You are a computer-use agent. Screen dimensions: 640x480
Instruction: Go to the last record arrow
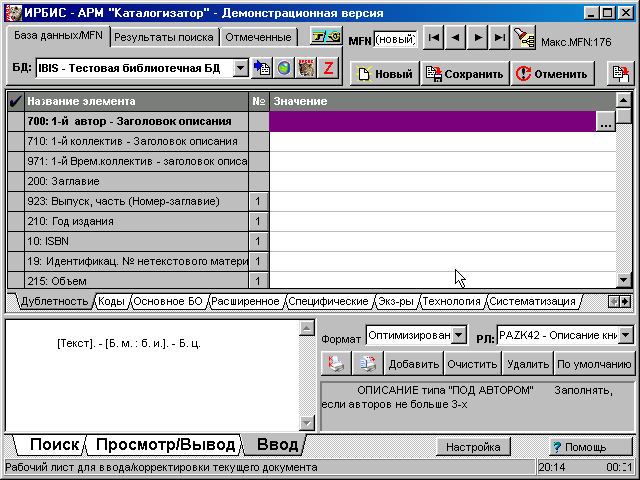click(497, 37)
